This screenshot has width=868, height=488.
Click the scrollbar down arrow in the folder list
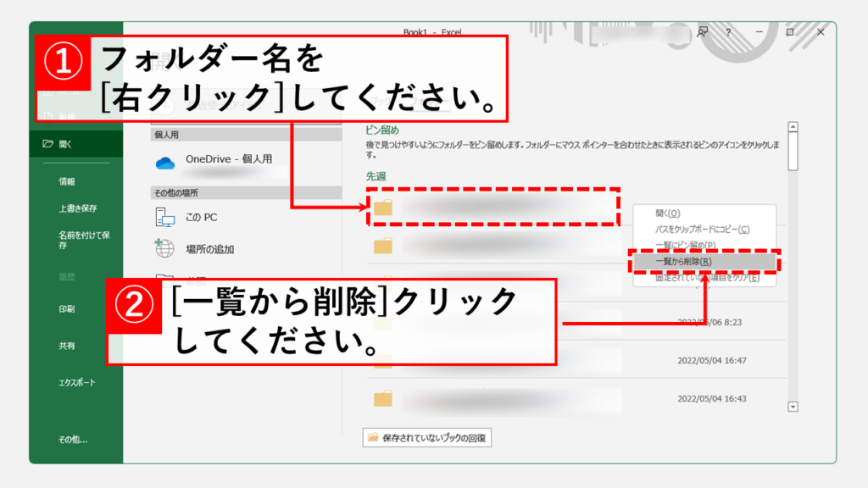pos(793,407)
